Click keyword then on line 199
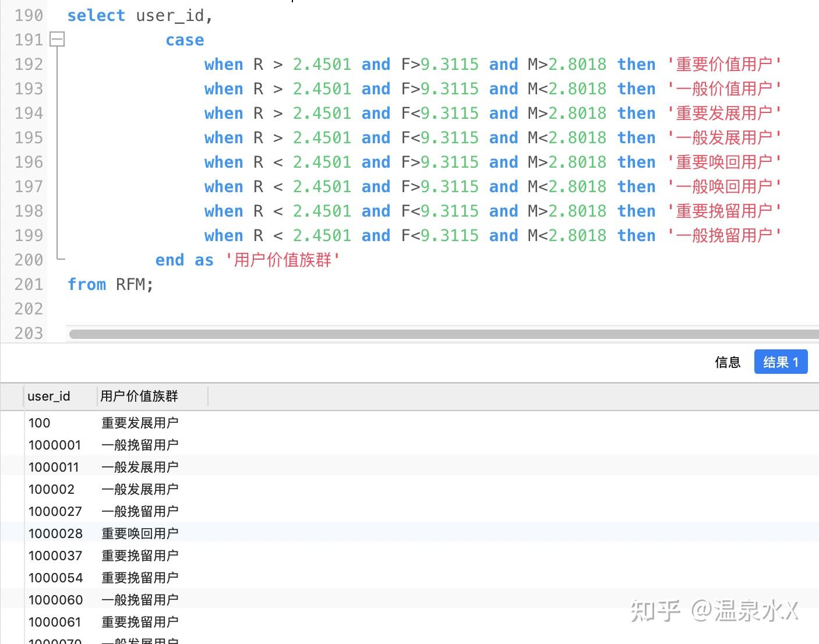This screenshot has height=644, width=819. coord(636,235)
